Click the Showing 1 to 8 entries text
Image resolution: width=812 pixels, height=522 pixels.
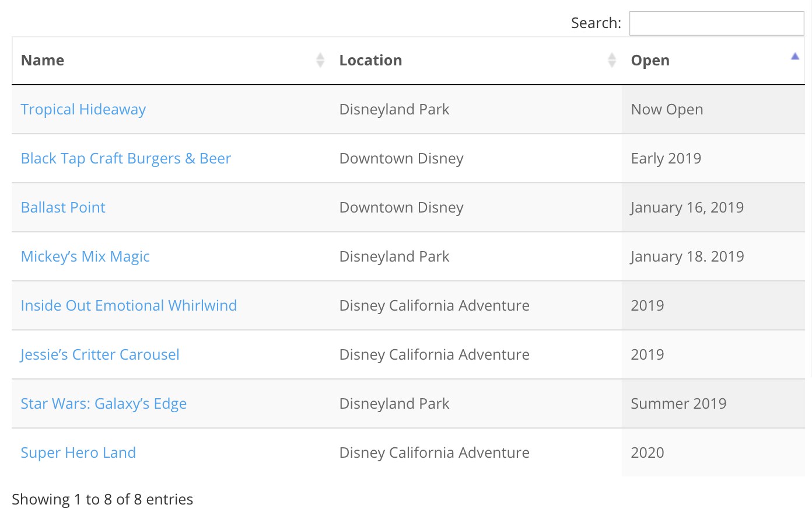pos(103,500)
